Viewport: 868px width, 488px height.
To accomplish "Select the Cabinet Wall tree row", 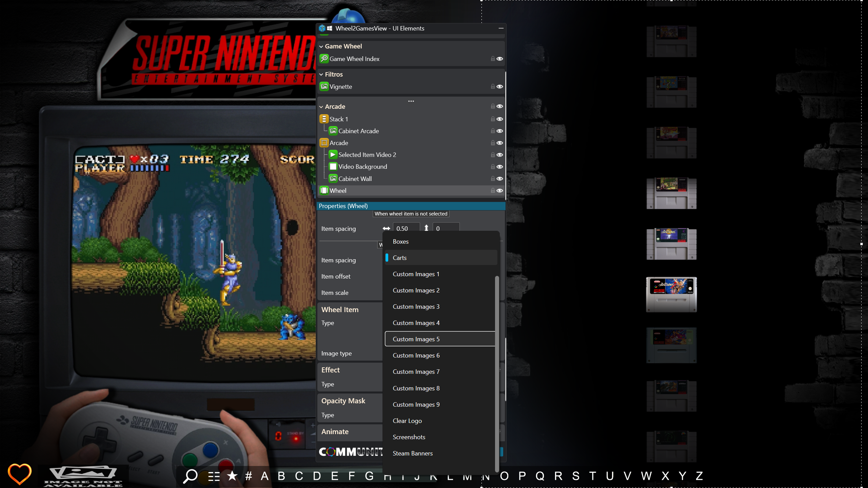I will pyautogui.click(x=411, y=179).
